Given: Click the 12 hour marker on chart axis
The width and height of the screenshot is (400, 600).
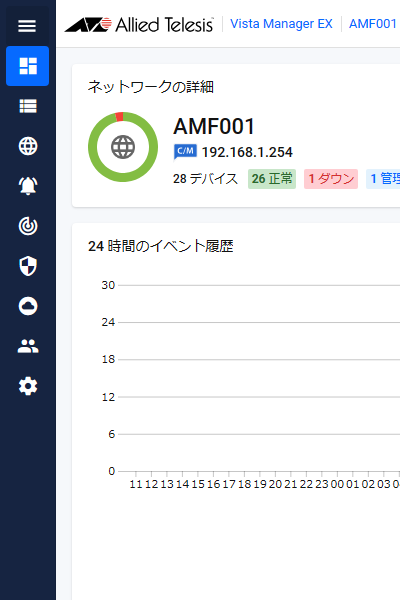Looking at the screenshot, I should 151,484.
